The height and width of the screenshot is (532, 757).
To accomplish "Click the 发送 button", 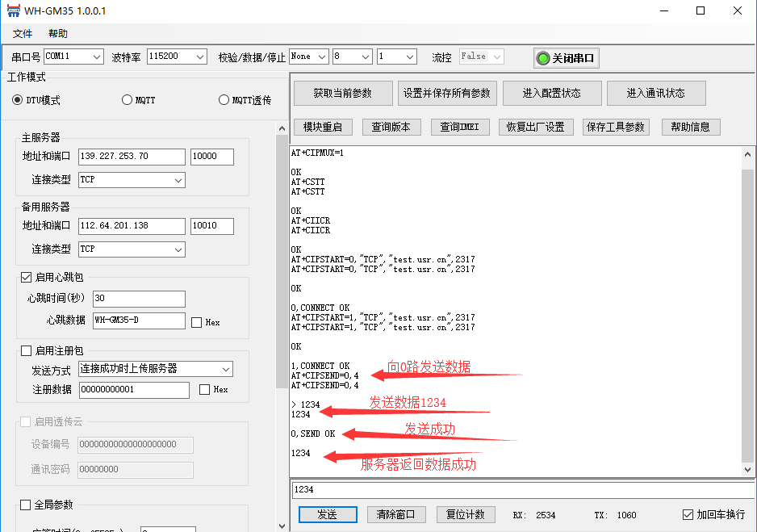I will [327, 514].
